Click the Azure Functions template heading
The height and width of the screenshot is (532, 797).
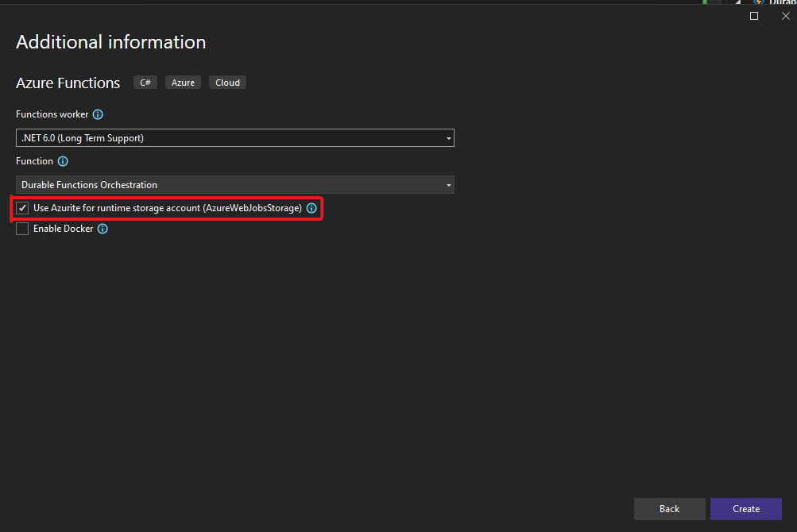(x=68, y=83)
